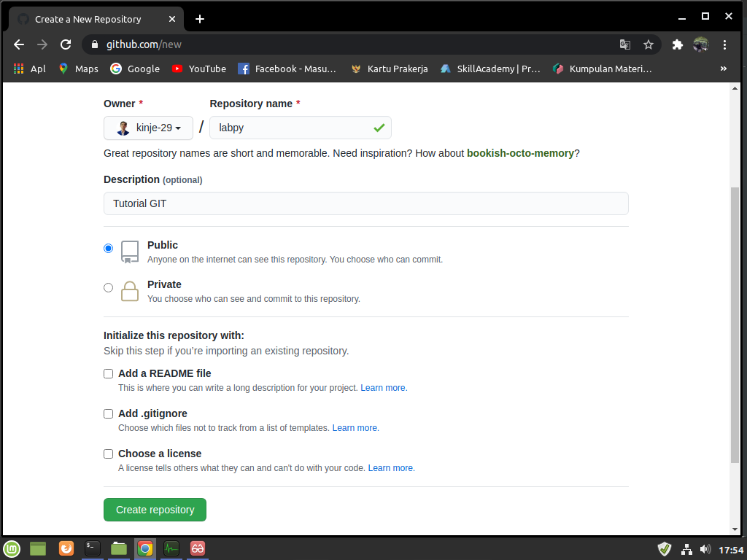Image resolution: width=747 pixels, height=560 pixels.
Task: Open the volume control tray icon
Action: point(705,550)
